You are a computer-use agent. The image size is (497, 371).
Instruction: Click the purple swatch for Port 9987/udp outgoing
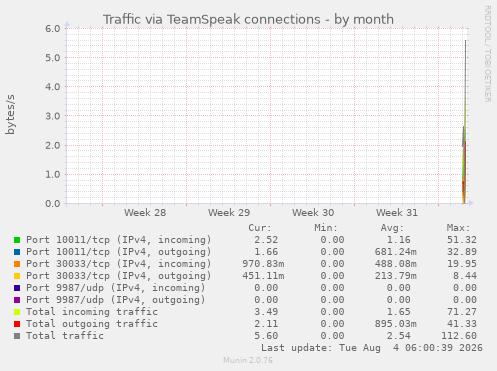(17, 300)
